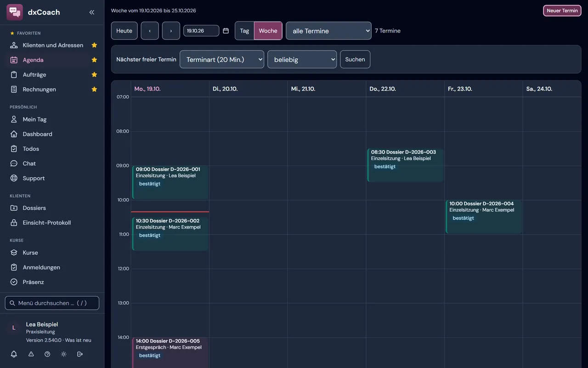Screen dimensions: 588x368
Task: Click the Todos checklist icon
Action: [14, 149]
